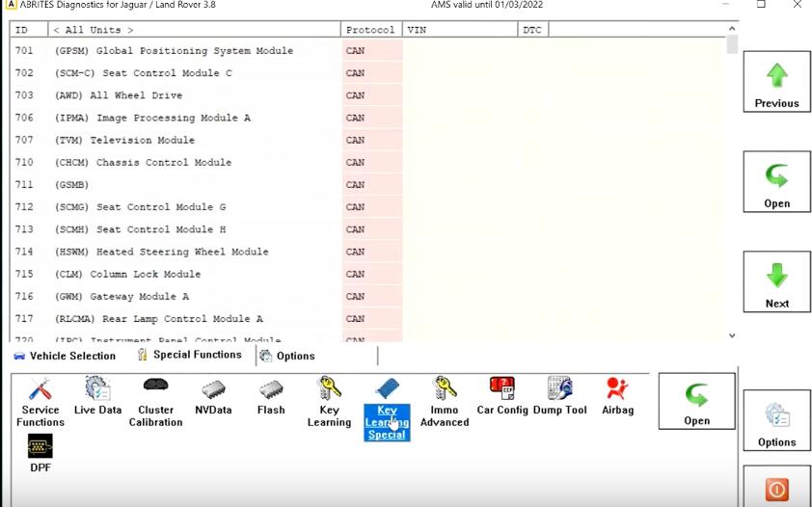Click the Next green arrow button
The height and width of the screenshot is (507, 812).
point(776,281)
